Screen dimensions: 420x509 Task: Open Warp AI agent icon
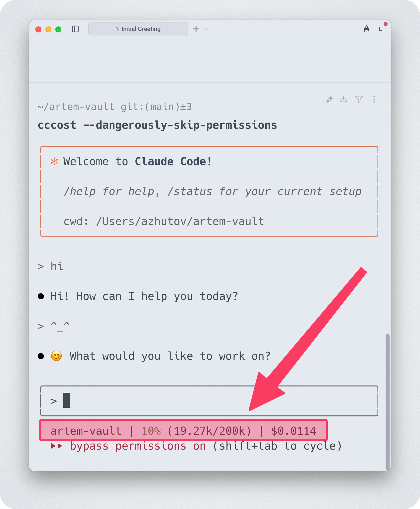366,29
